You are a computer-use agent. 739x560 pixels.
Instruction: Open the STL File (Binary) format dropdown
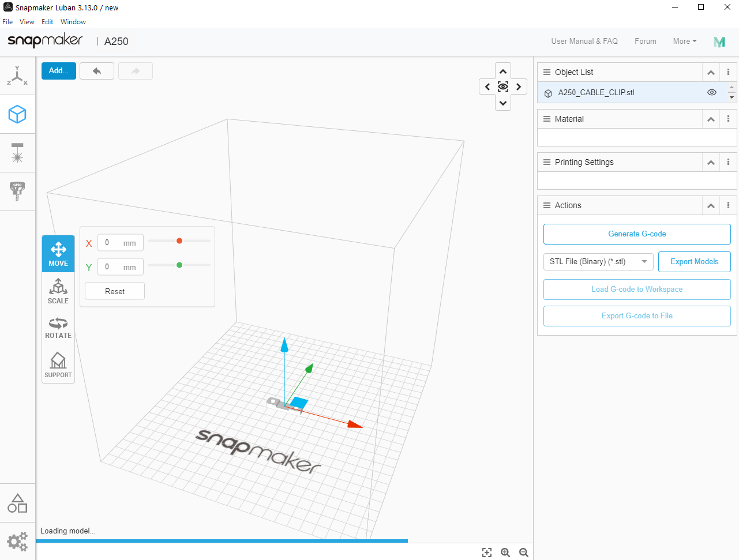[x=598, y=261]
